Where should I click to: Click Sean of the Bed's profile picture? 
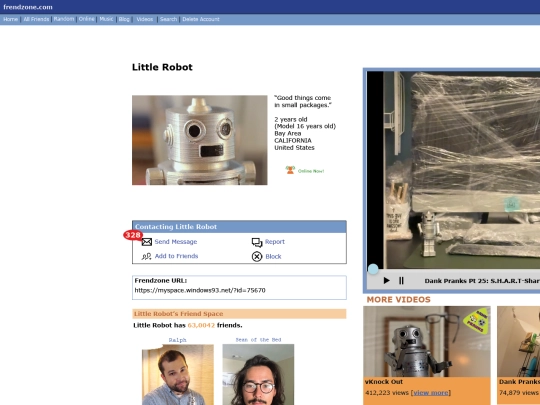click(x=258, y=375)
